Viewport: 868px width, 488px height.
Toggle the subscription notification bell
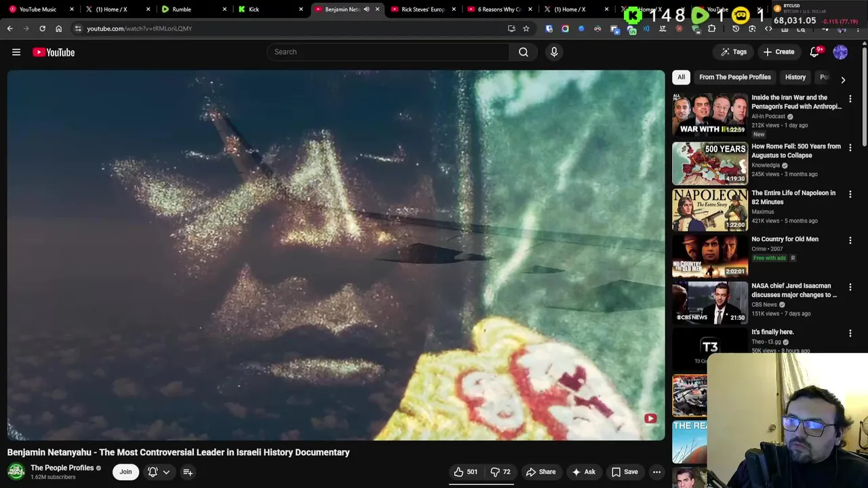[x=153, y=472]
